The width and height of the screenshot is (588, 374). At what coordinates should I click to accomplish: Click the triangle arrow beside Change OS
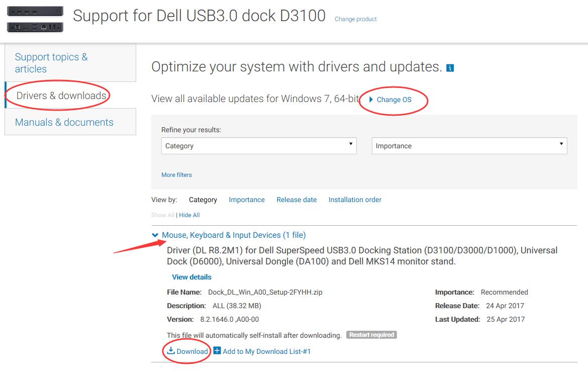pos(371,100)
